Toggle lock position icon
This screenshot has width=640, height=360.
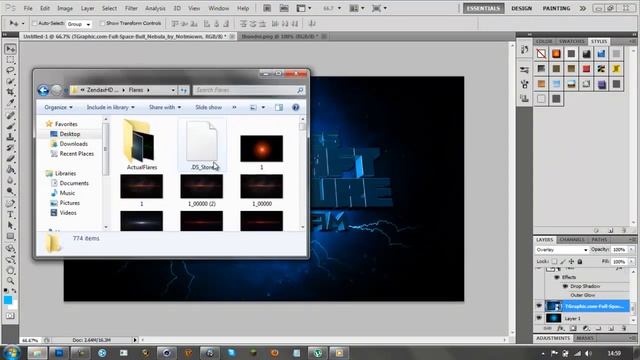[571, 261]
